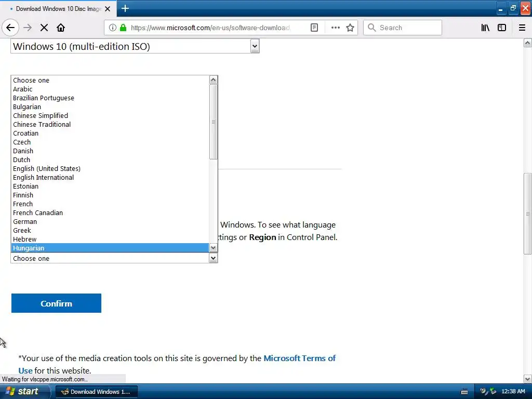Image resolution: width=532 pixels, height=399 pixels.
Task: Open a new tab with plus button
Action: coord(125,8)
